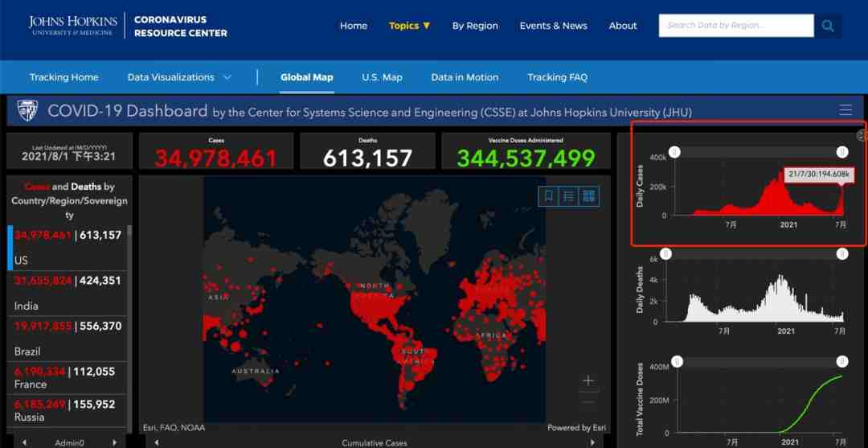Click the Johns Hopkins University & Medicine logo
The width and height of the screenshot is (868, 448).
(x=73, y=26)
